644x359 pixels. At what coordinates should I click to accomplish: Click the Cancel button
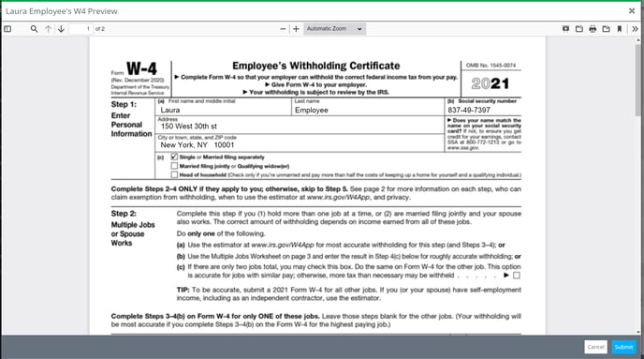(596, 347)
